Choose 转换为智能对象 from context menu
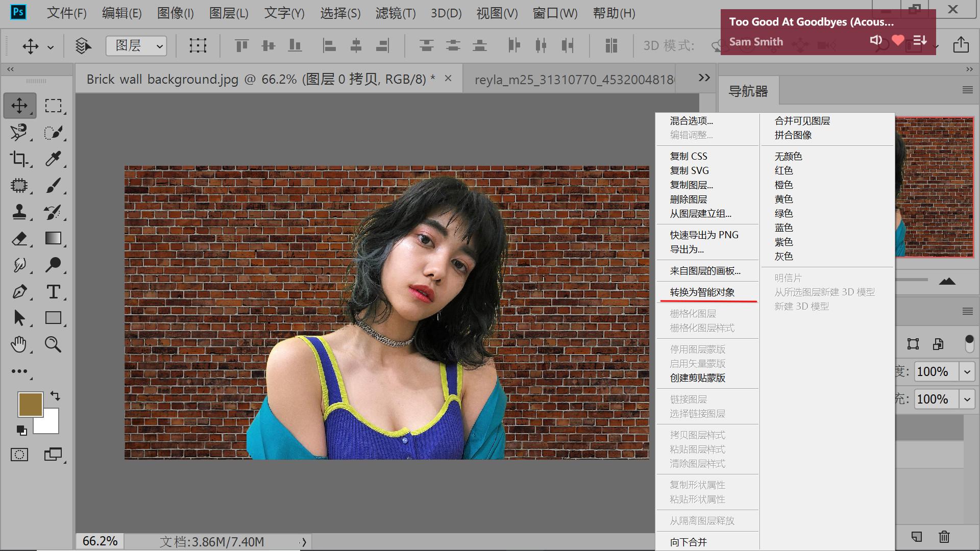 coord(702,292)
